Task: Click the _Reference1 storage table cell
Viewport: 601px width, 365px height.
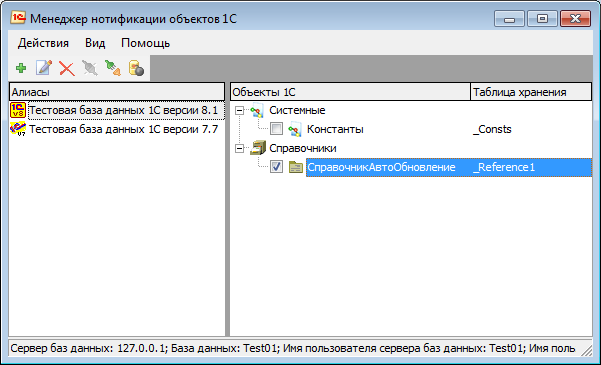Action: (x=504, y=167)
